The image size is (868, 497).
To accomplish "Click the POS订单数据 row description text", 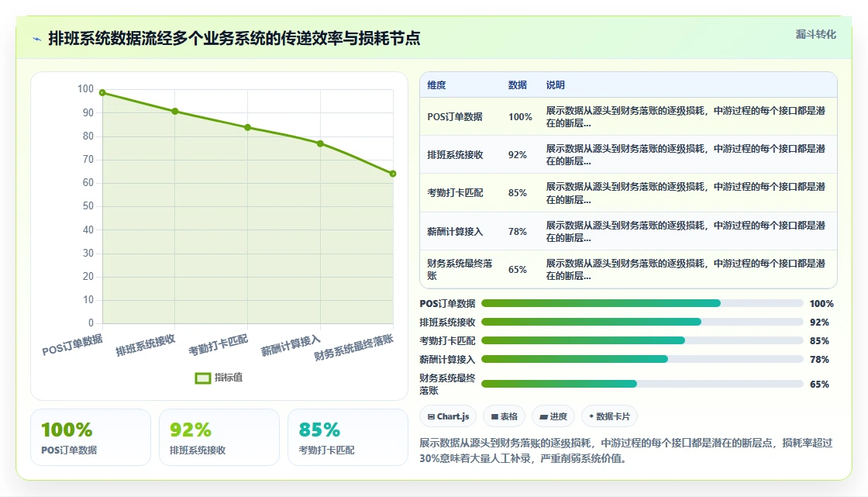I will [685, 117].
